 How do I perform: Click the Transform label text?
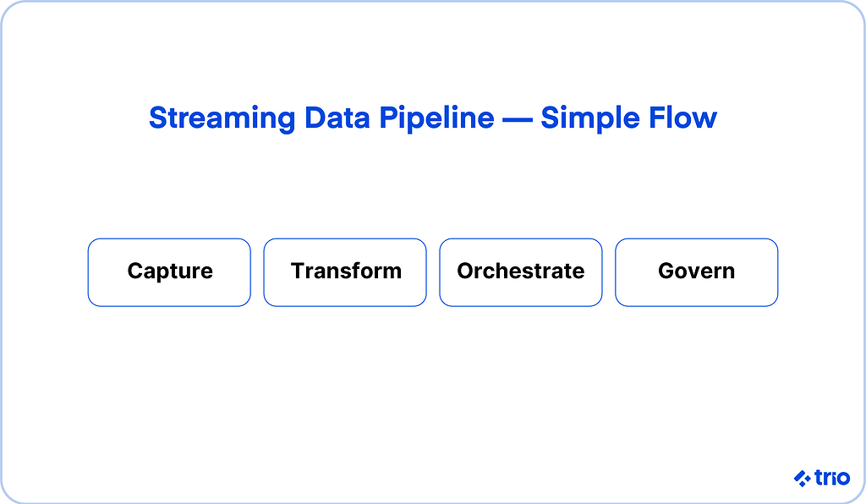coord(346,271)
